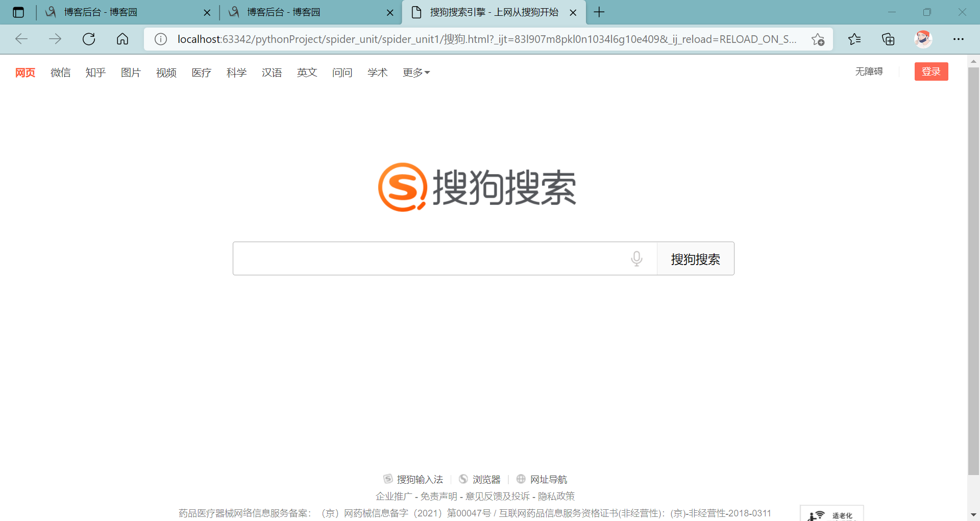Click the 网址导航 globe icon
The image size is (980, 521).
[521, 479]
